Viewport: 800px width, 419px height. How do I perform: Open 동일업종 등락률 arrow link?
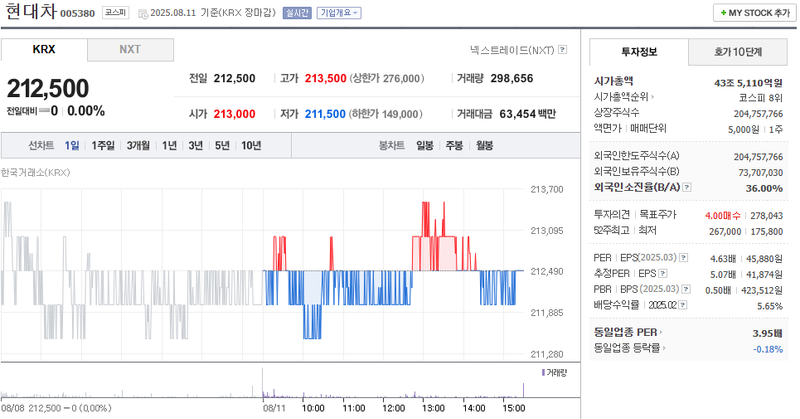[664, 348]
